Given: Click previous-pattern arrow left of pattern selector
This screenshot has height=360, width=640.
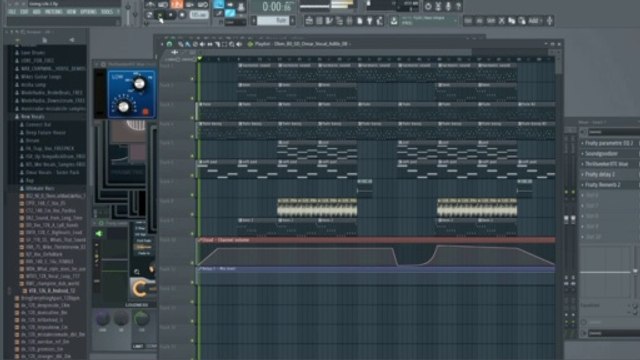Looking at the screenshot, I should point(253,20).
